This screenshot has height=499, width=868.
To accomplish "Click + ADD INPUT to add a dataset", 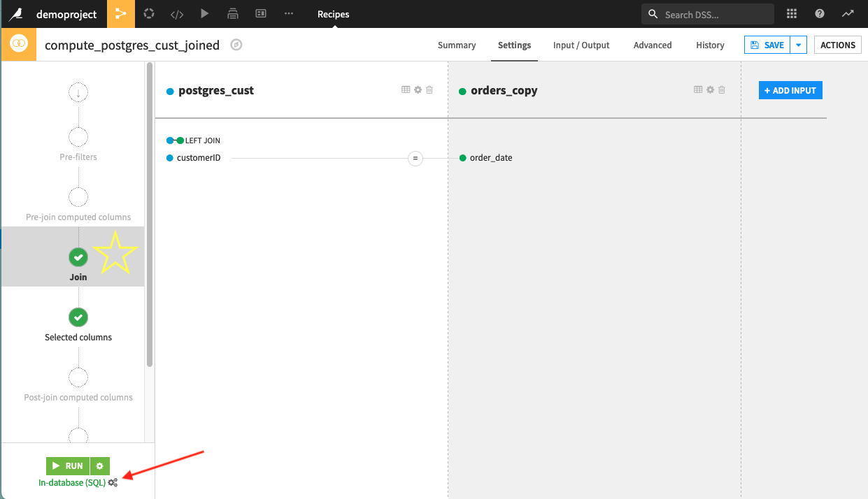I will coord(790,89).
